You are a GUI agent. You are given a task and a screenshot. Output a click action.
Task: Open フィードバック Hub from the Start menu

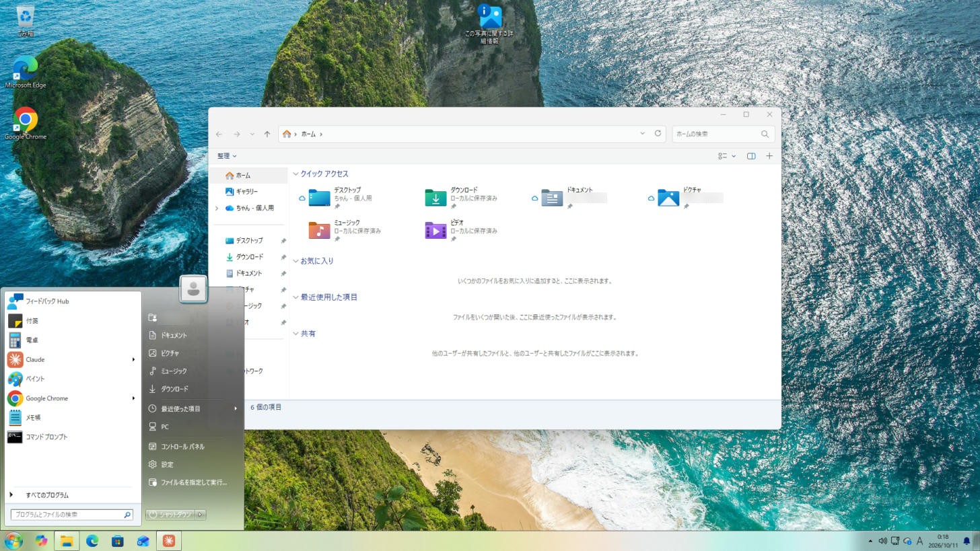pyautogui.click(x=72, y=301)
